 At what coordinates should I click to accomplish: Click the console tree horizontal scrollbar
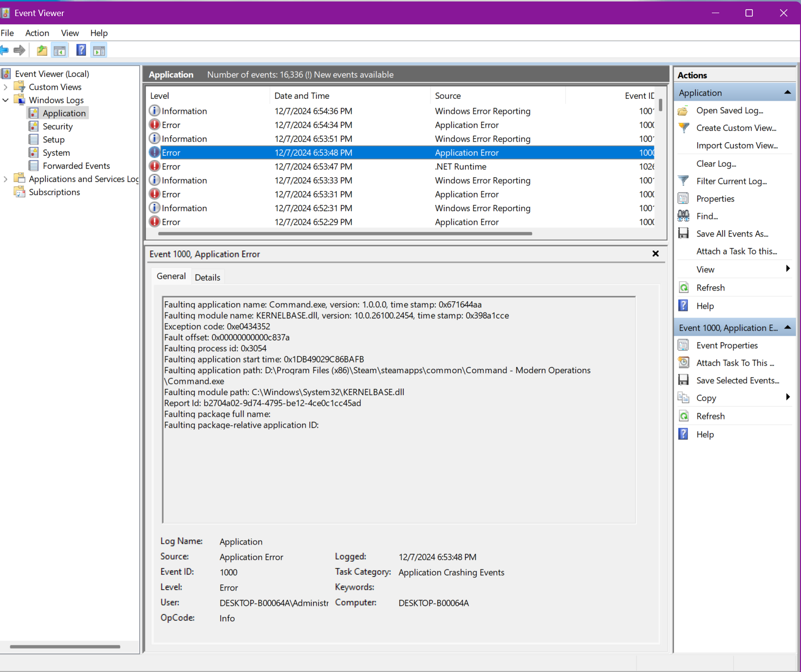pyautogui.click(x=65, y=647)
